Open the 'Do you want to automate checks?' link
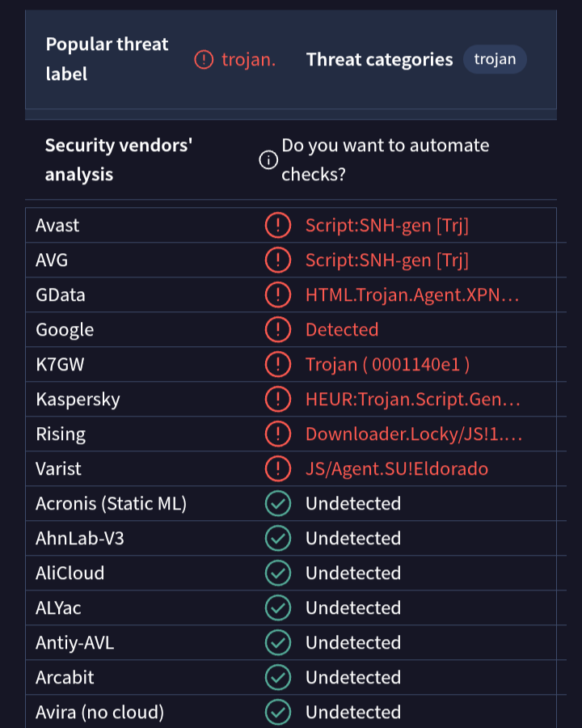 point(385,160)
